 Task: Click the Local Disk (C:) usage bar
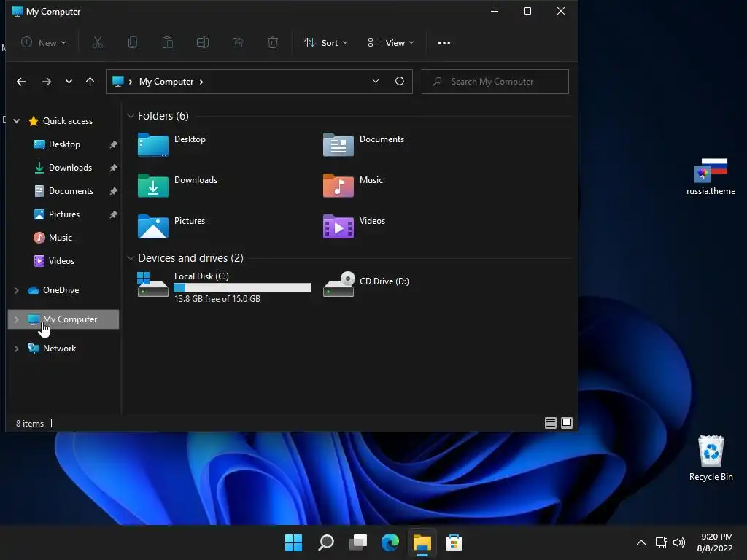[242, 287]
